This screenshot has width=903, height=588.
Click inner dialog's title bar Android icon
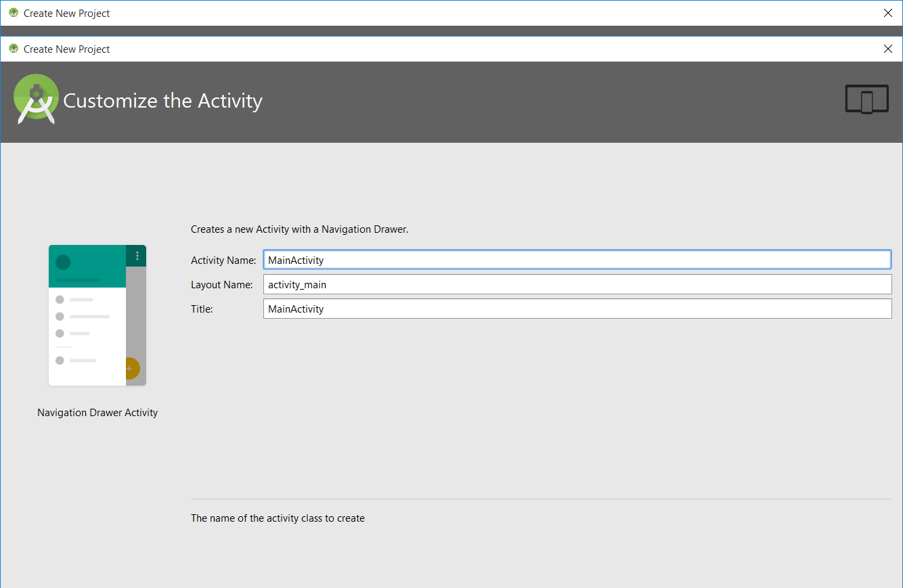pos(14,49)
